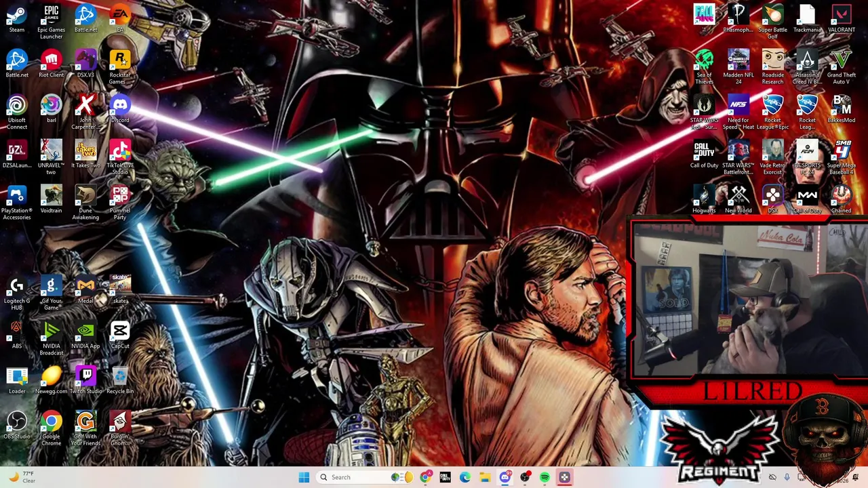
Task: Open the Recycle Bin
Action: 120,380
